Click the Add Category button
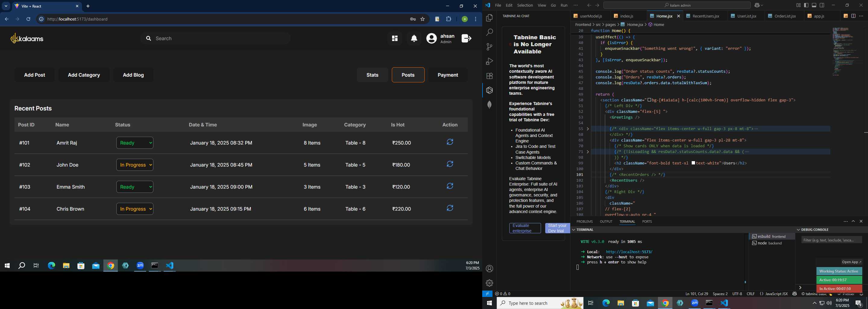 click(x=84, y=75)
